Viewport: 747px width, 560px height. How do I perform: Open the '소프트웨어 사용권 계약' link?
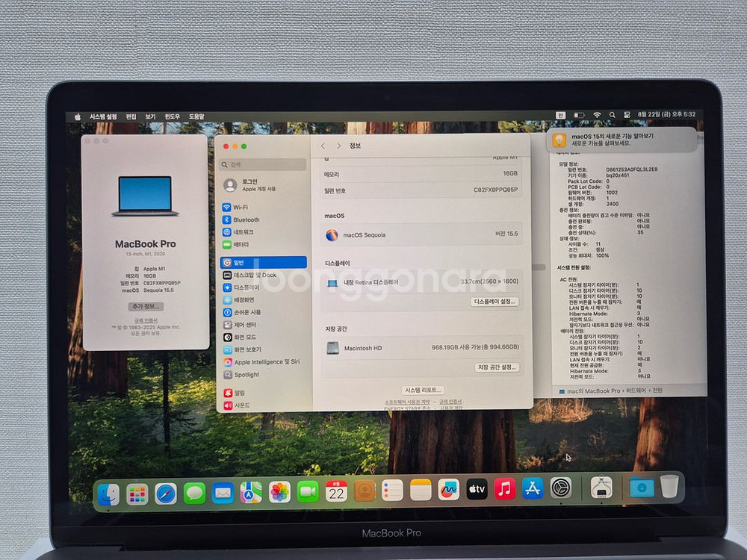(407, 402)
